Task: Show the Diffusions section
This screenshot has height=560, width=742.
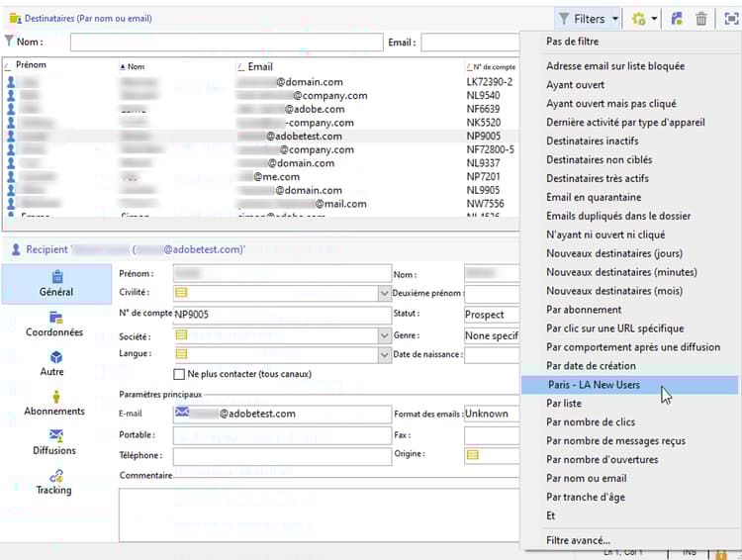Action: [x=55, y=441]
